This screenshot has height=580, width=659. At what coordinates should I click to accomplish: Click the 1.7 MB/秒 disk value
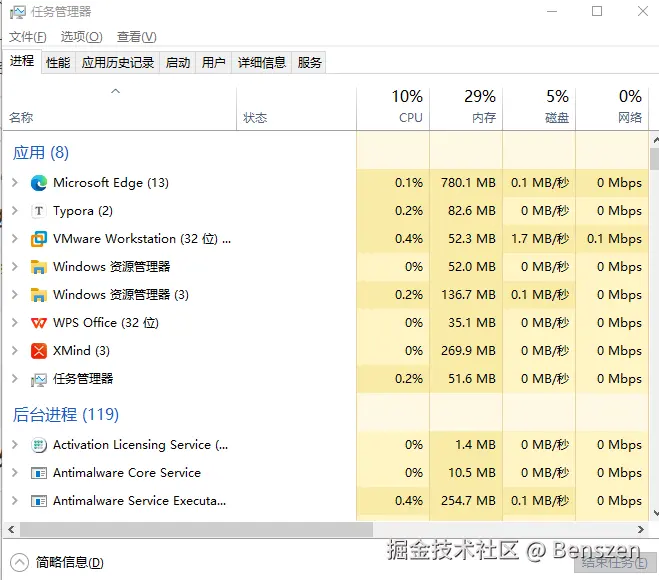pos(540,239)
